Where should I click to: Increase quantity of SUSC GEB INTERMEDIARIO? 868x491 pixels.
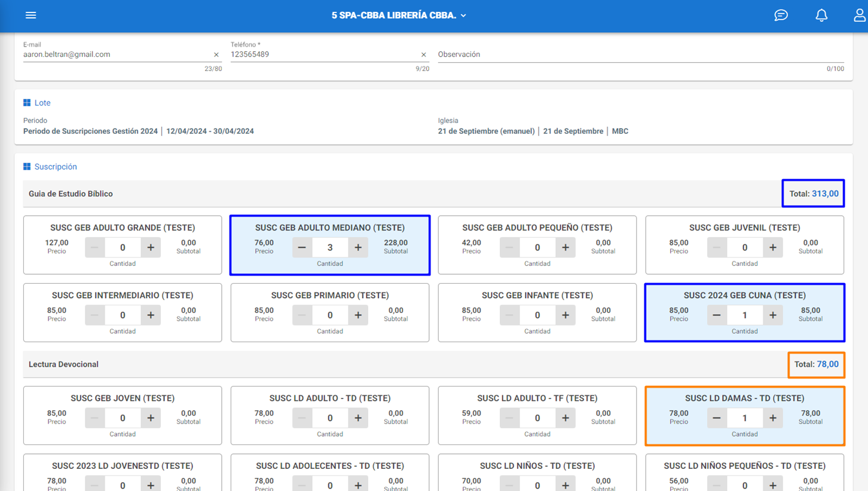[151, 315]
